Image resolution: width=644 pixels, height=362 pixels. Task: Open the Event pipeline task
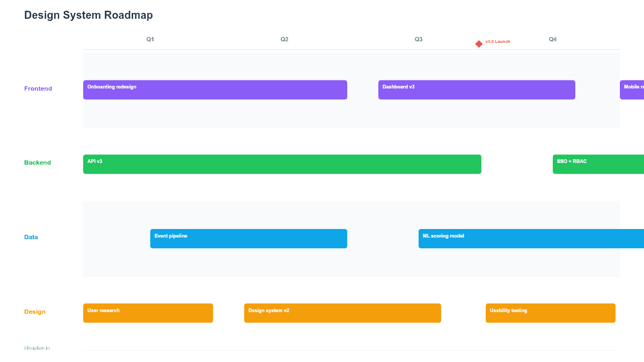(248, 238)
